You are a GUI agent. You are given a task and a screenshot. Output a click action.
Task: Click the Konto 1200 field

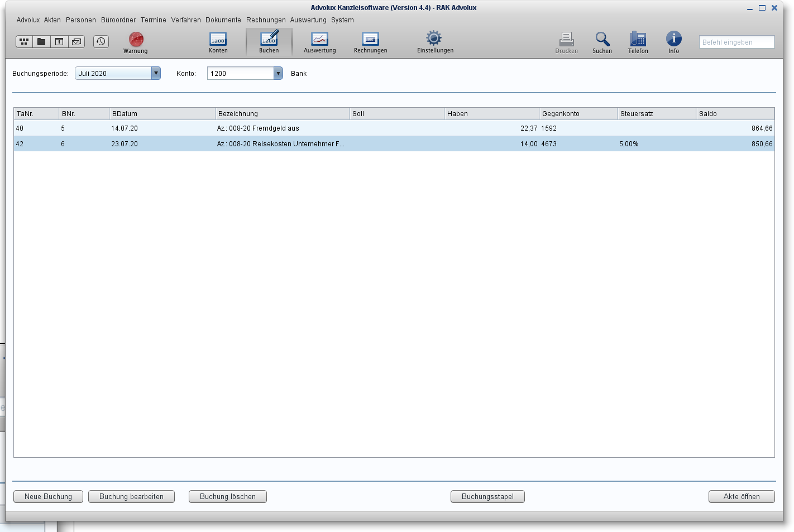tap(241, 73)
